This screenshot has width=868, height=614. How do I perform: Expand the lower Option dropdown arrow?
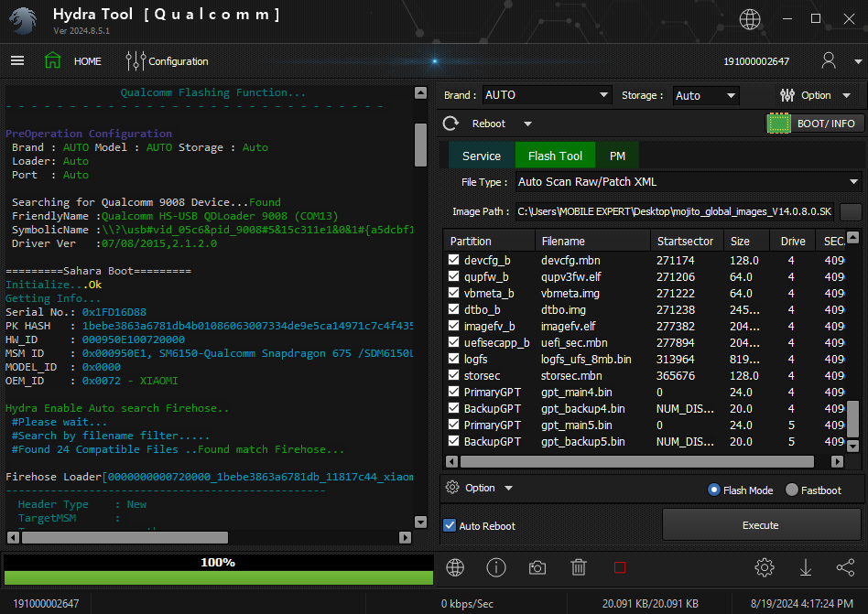509,488
